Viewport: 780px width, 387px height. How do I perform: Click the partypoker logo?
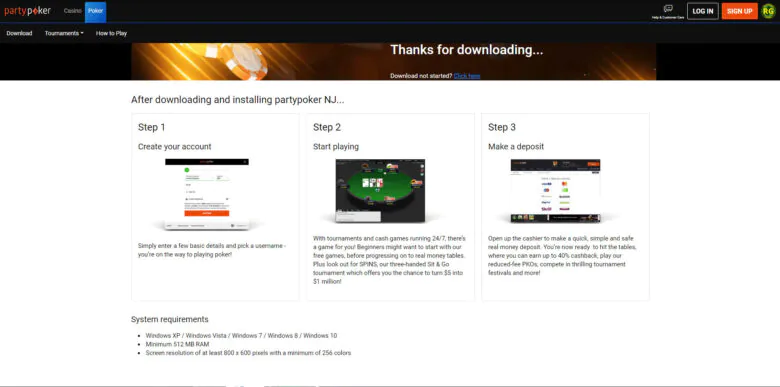[27, 10]
